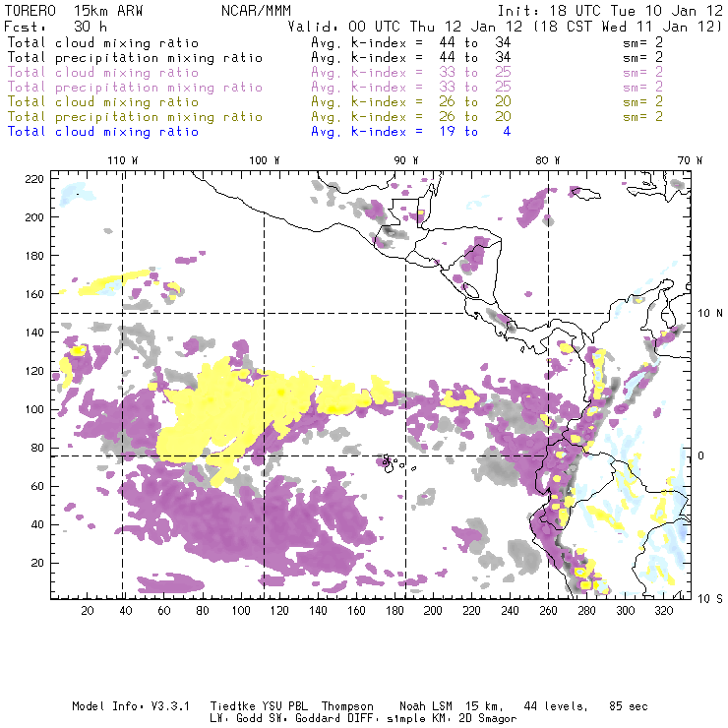Viewport: 728px width, 728px height.
Task: Click the '0' equator latitude label
Action: [701, 455]
